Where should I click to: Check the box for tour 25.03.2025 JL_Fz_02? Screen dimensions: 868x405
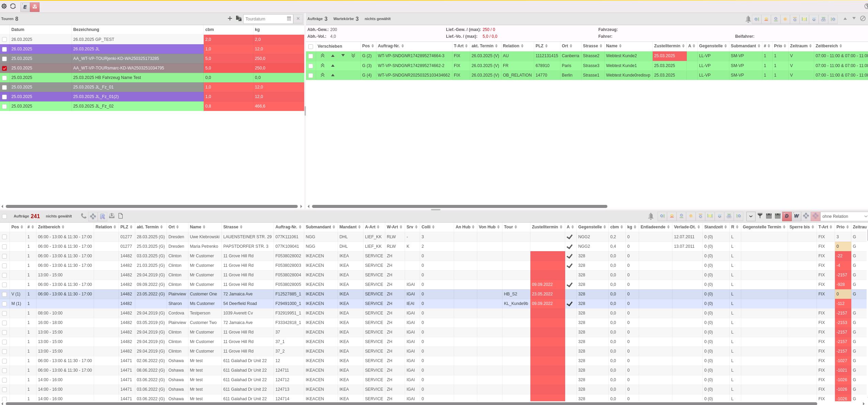click(4, 106)
